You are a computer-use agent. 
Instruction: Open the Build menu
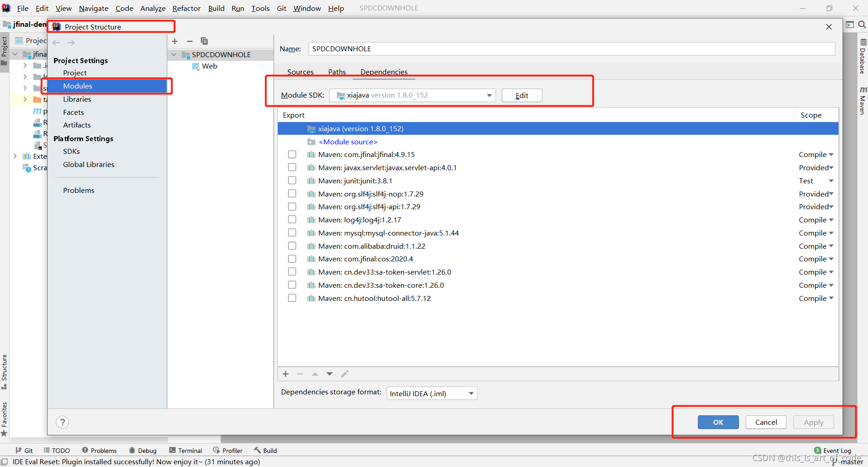(x=217, y=8)
